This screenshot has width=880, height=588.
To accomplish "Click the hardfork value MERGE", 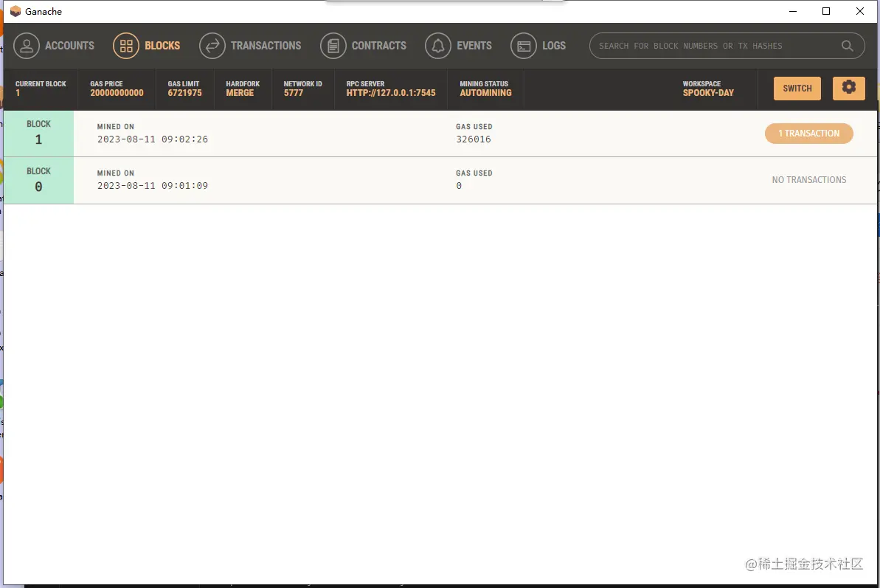I will click(x=240, y=93).
